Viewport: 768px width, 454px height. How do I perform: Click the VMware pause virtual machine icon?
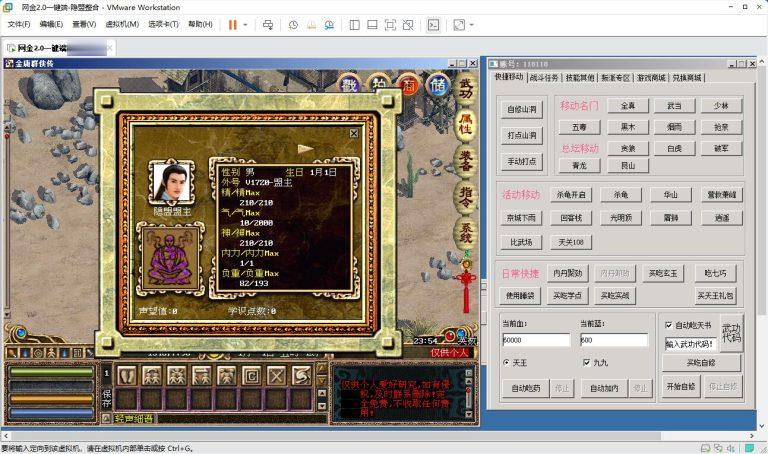[x=232, y=24]
